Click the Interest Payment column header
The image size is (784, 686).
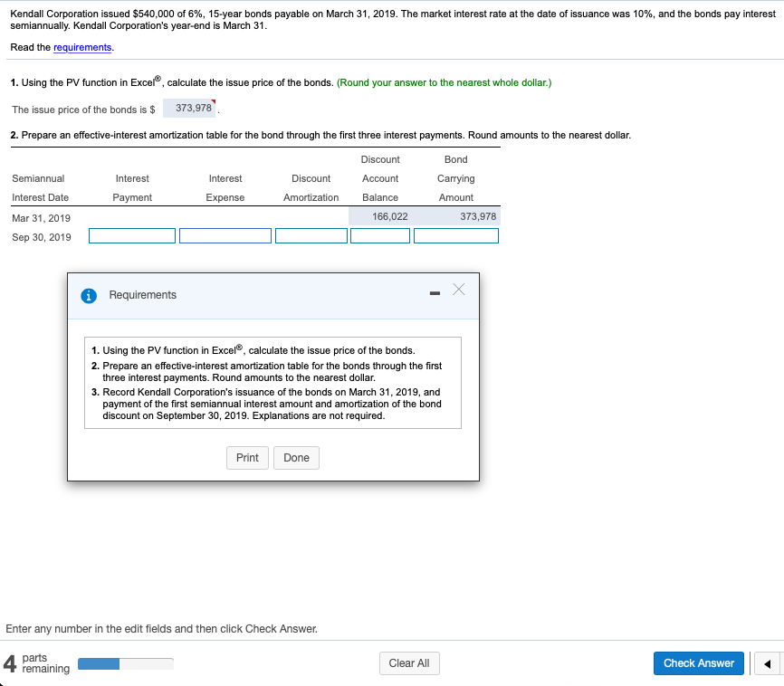click(132, 188)
